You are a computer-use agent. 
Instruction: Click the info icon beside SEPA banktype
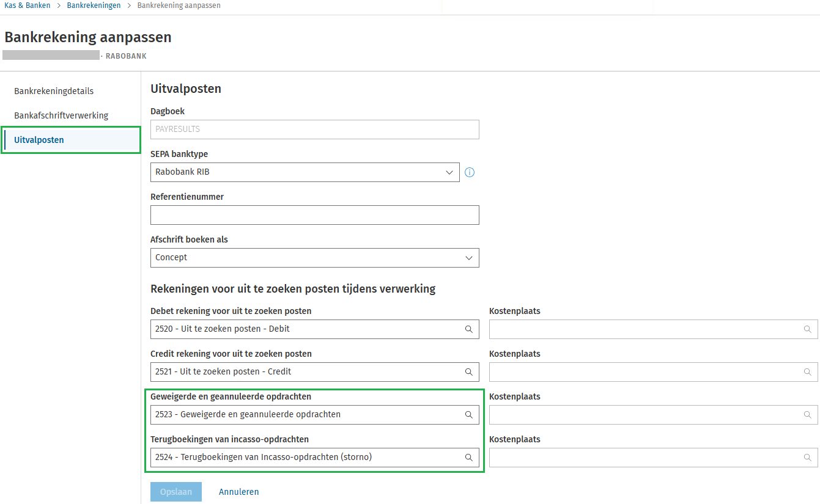click(470, 172)
